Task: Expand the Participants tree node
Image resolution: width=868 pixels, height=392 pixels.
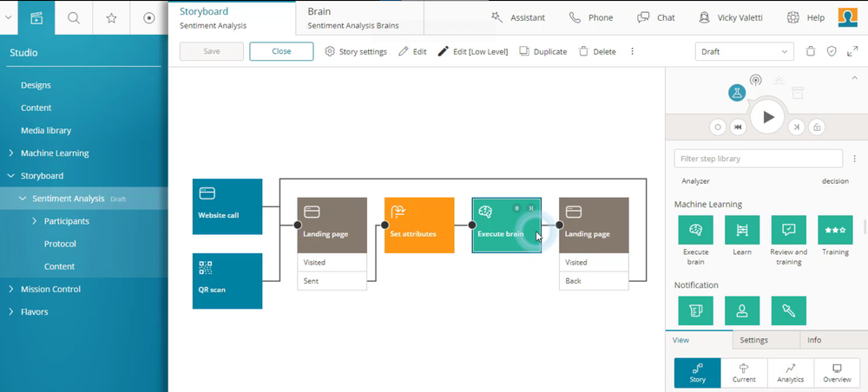Action: click(35, 221)
